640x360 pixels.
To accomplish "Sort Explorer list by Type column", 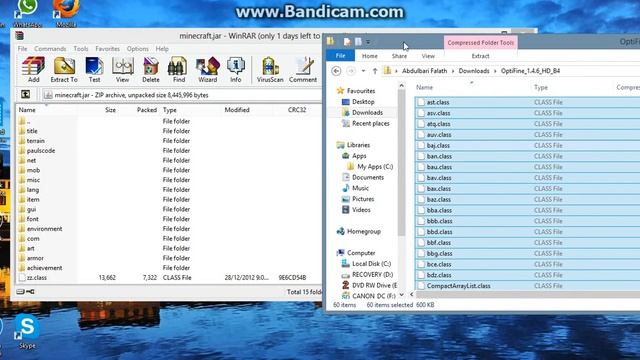I will click(541, 87).
